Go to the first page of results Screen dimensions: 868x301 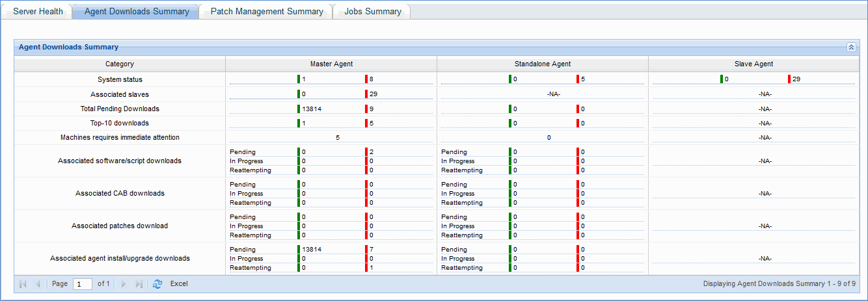pyautogui.click(x=23, y=284)
